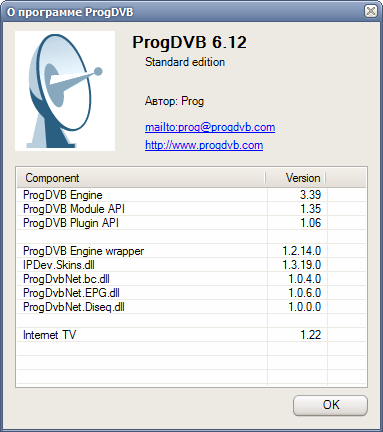Open the http://www.progdvb.com link
The image size is (383, 432).
pyautogui.click(x=204, y=145)
